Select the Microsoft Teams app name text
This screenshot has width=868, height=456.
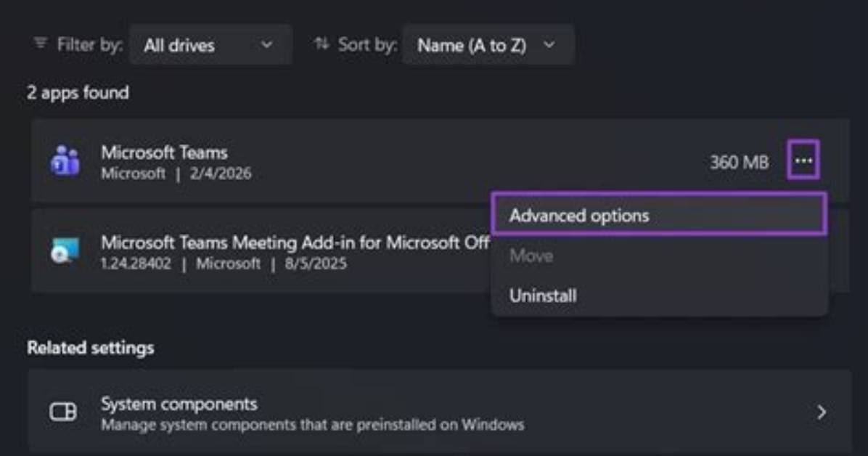165,152
